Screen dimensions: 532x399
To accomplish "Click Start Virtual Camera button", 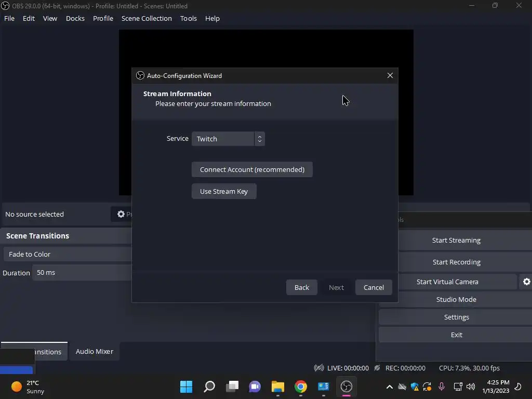I will (447, 282).
